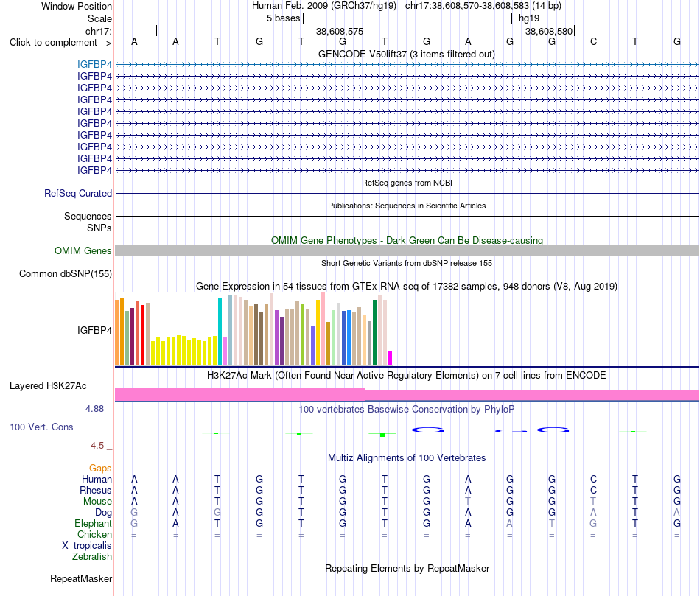Select the Human species row label
The width and height of the screenshot is (700, 596).
(x=97, y=479)
